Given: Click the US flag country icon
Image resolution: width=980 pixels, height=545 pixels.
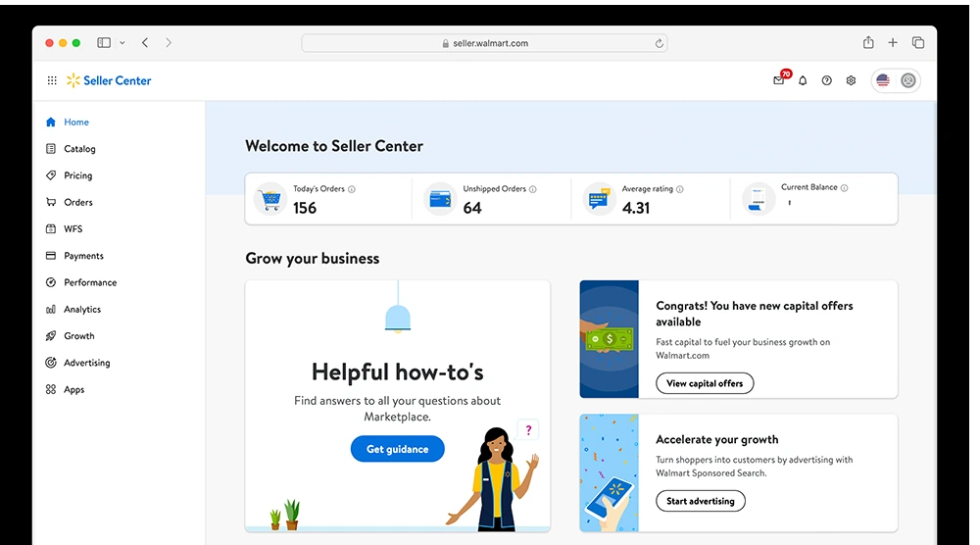Looking at the screenshot, I should click(883, 80).
